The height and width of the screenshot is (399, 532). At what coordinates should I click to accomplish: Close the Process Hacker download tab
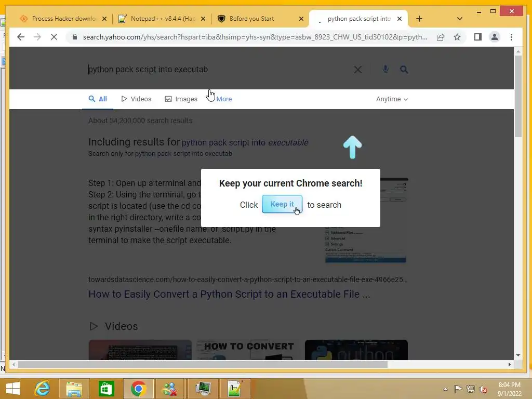[x=104, y=19]
